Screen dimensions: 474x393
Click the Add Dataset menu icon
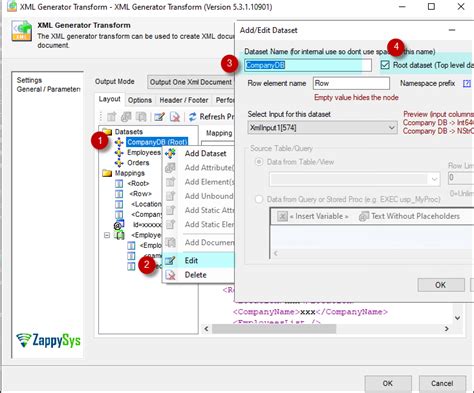coord(170,153)
